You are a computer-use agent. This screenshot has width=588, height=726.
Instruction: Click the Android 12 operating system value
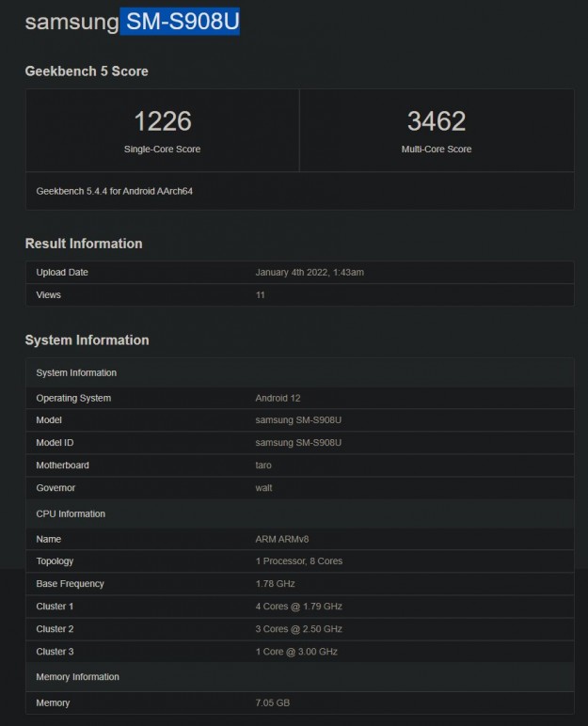[278, 398]
